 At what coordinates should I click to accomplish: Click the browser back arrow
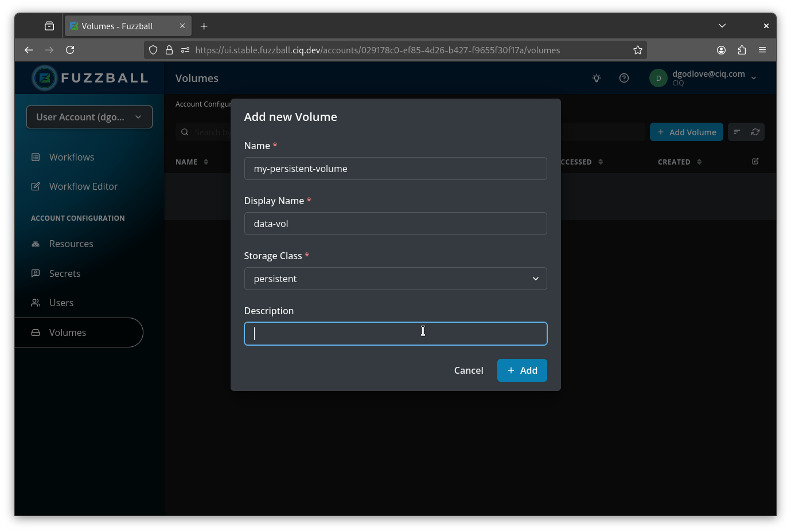point(29,50)
